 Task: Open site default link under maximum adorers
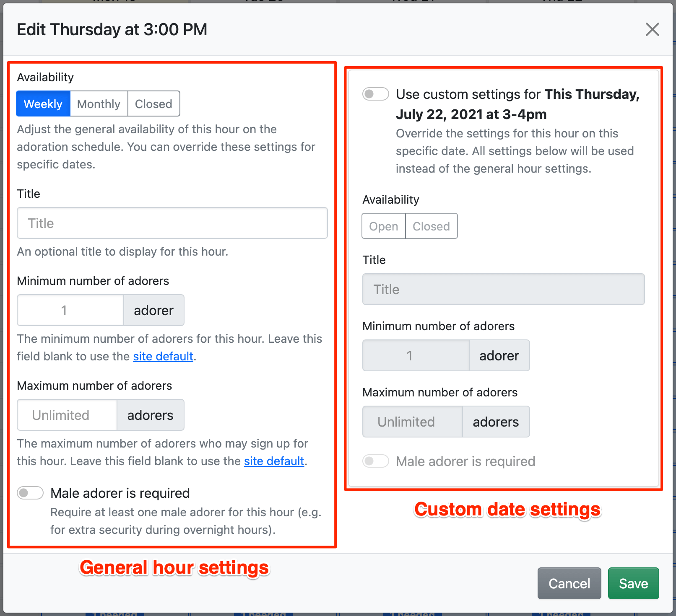pyautogui.click(x=274, y=461)
